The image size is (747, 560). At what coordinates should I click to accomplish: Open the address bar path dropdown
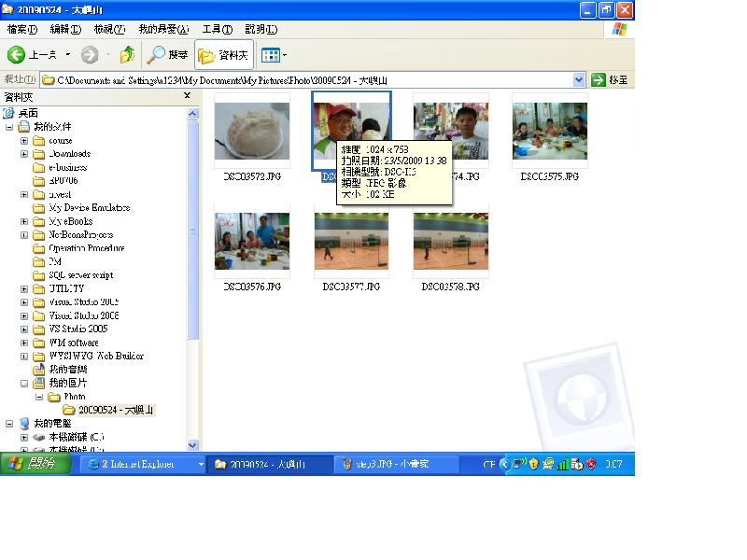[579, 80]
